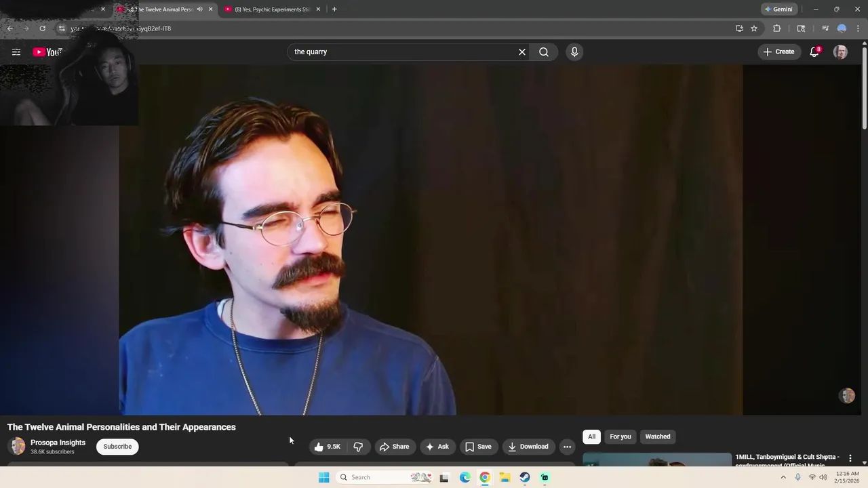
Task: Open YouTube notifications bell
Action: pos(814,52)
